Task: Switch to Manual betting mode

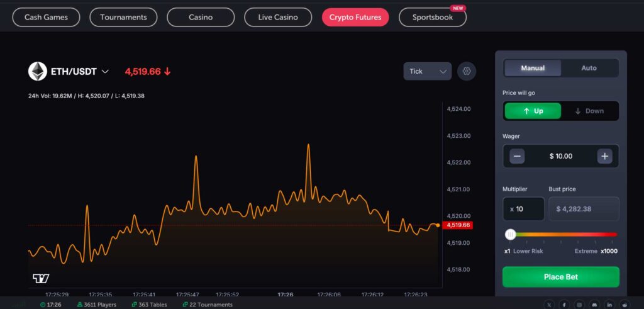Action: 533,68
